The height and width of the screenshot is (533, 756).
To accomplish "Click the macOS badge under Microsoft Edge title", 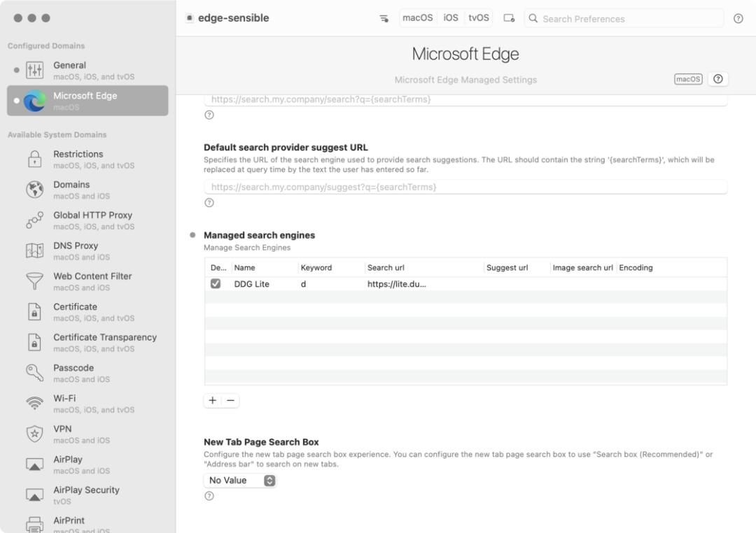I will pyautogui.click(x=688, y=79).
